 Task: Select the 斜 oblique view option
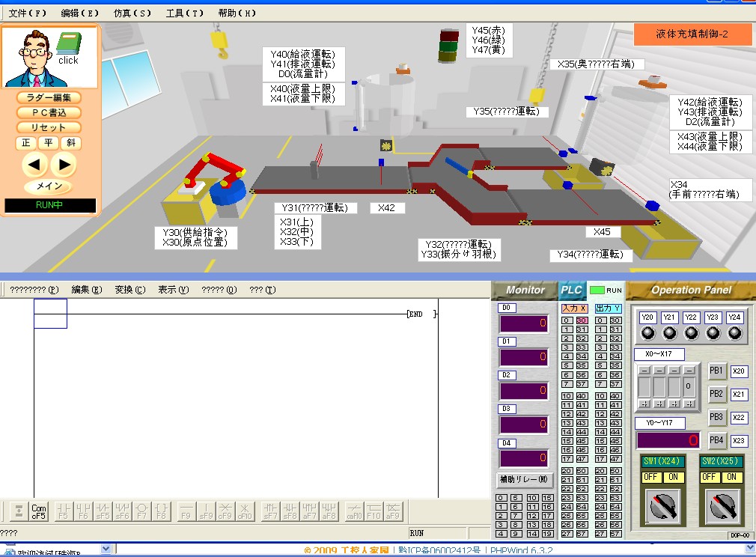(70, 143)
